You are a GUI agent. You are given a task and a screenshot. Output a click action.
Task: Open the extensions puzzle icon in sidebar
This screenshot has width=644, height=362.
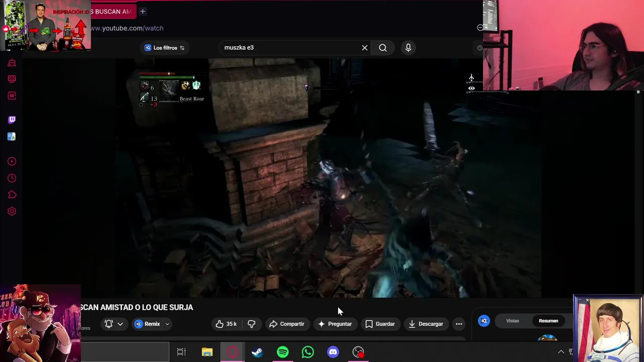pos(12,195)
